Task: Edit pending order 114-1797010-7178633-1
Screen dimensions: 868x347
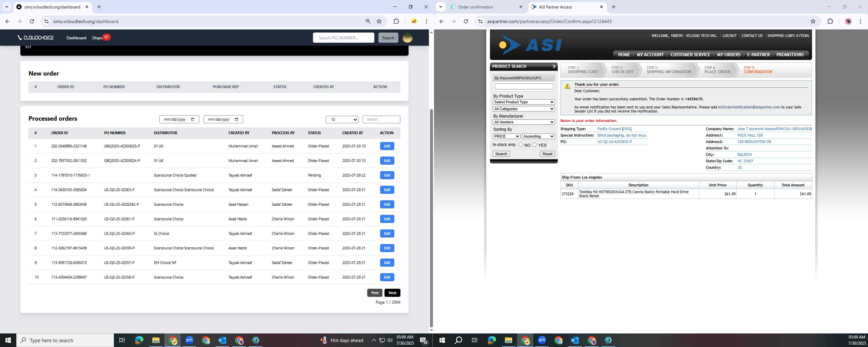Action: (387, 175)
